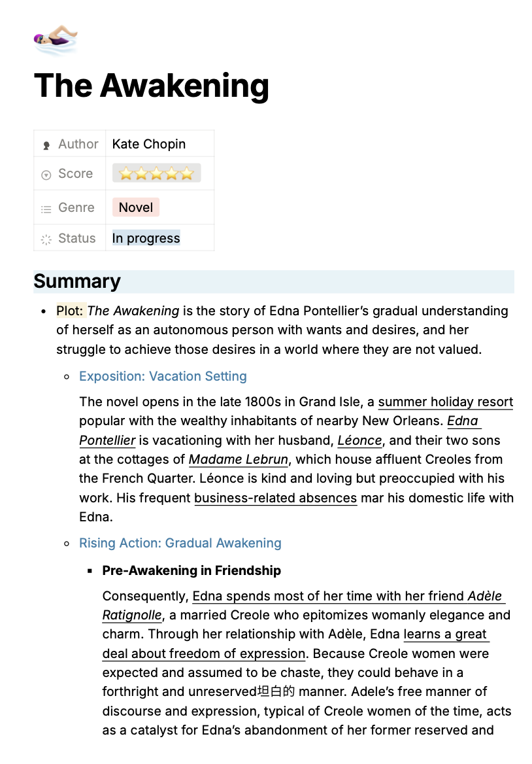Click the highlighted Plot: label
Viewport: 532px width, 764px height.
pyautogui.click(x=71, y=311)
